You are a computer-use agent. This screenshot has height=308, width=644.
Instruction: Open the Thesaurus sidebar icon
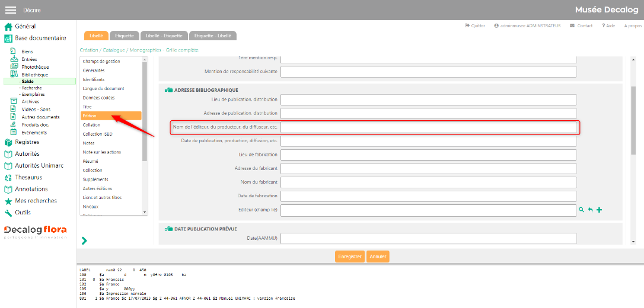[8, 177]
